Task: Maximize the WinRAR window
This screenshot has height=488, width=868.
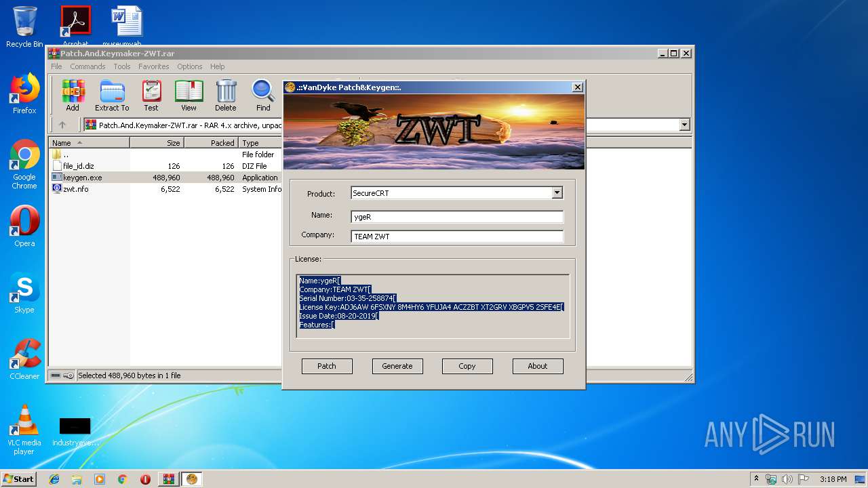Action: pos(673,53)
